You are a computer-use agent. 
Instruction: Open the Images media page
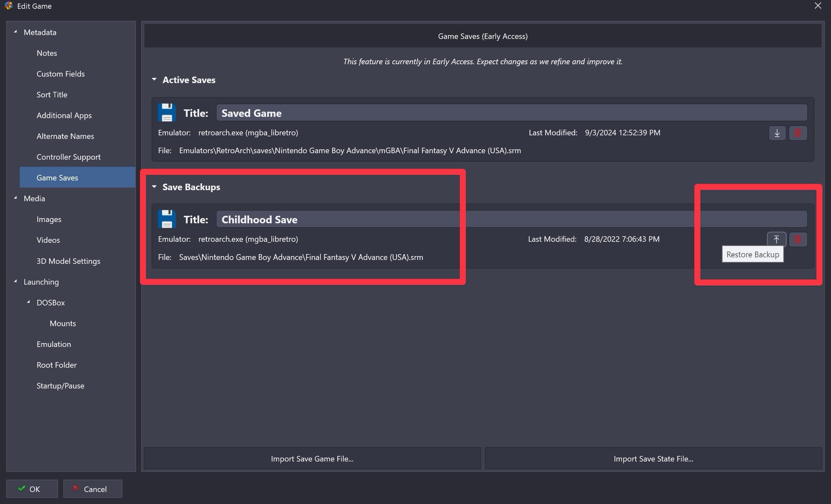(x=49, y=219)
